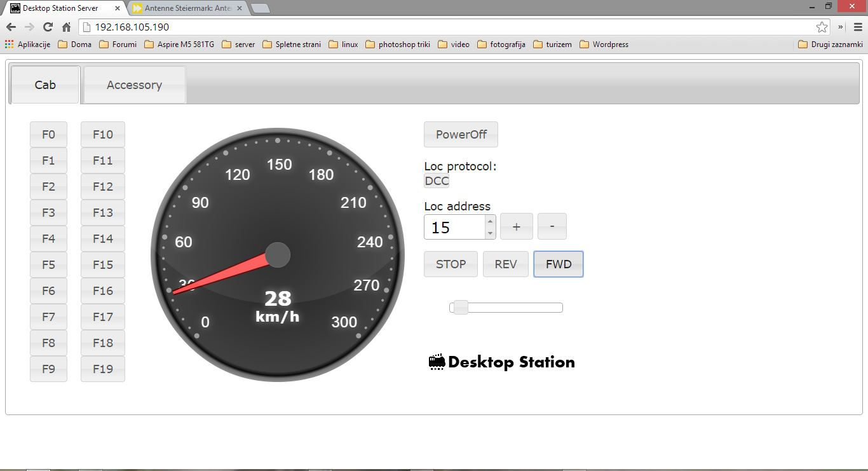Image resolution: width=868 pixels, height=471 pixels.
Task: Click the minus button next to address
Action: [552, 227]
